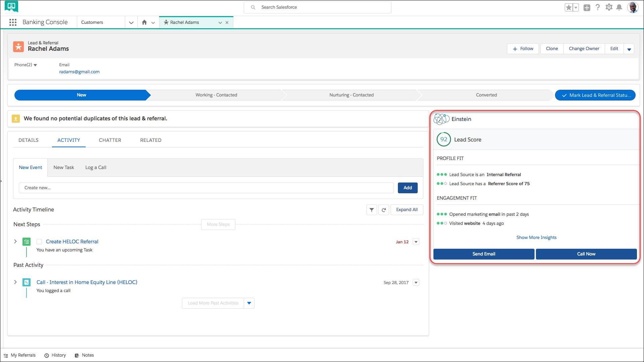Open Notes utility bar item
Screen dimensions: 644x362
[x=84, y=355]
